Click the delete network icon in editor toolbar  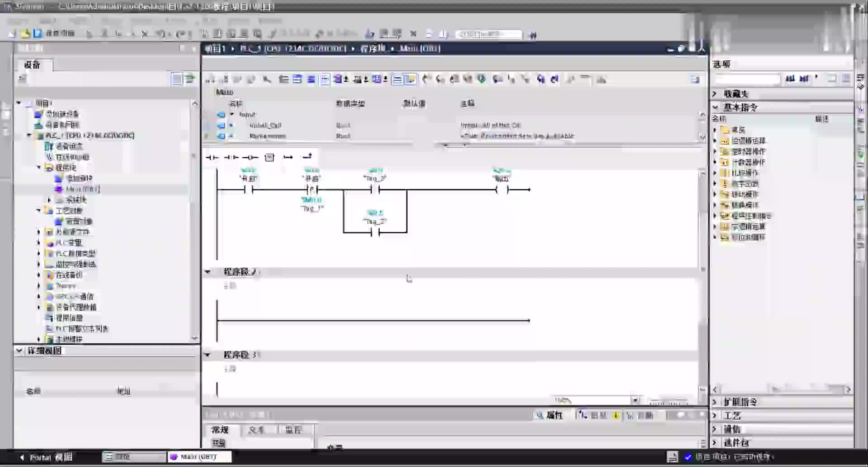224,80
